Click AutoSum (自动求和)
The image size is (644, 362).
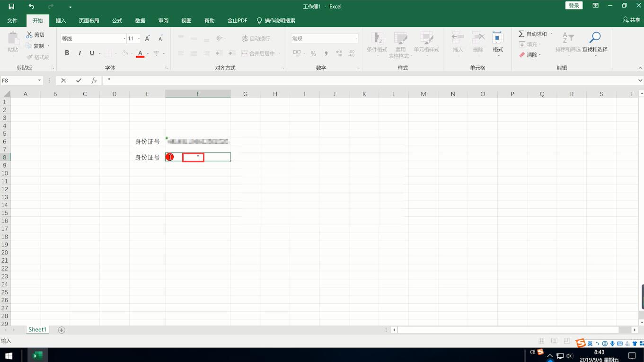pyautogui.click(x=533, y=34)
